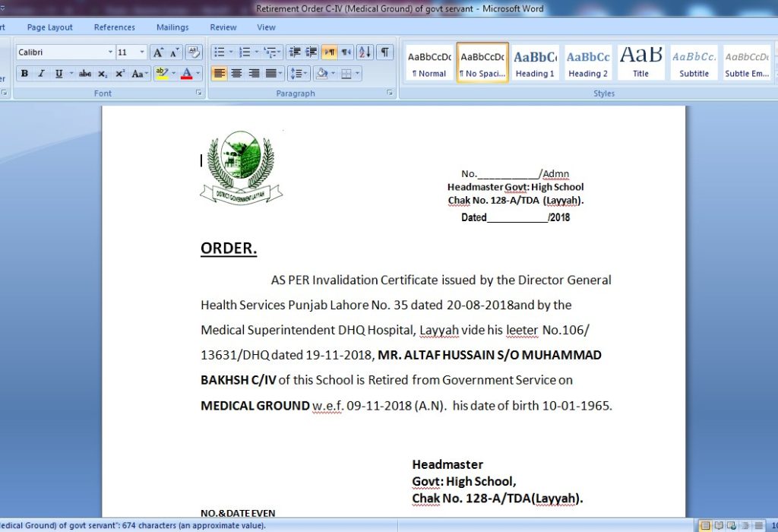This screenshot has height=532, width=778.
Task: Click the Subscript icon
Action: [103, 74]
